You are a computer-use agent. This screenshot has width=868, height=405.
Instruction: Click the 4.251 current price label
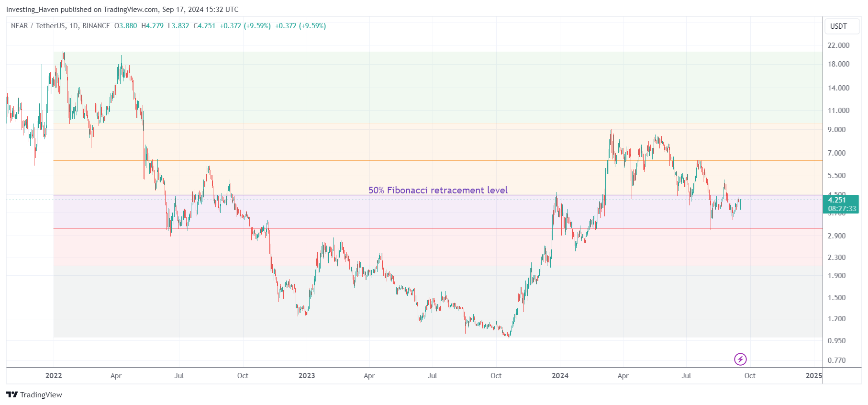(x=837, y=200)
